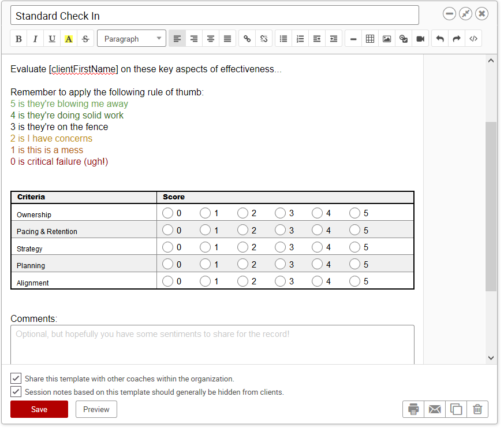Open text highlight color tool

pyautogui.click(x=69, y=39)
